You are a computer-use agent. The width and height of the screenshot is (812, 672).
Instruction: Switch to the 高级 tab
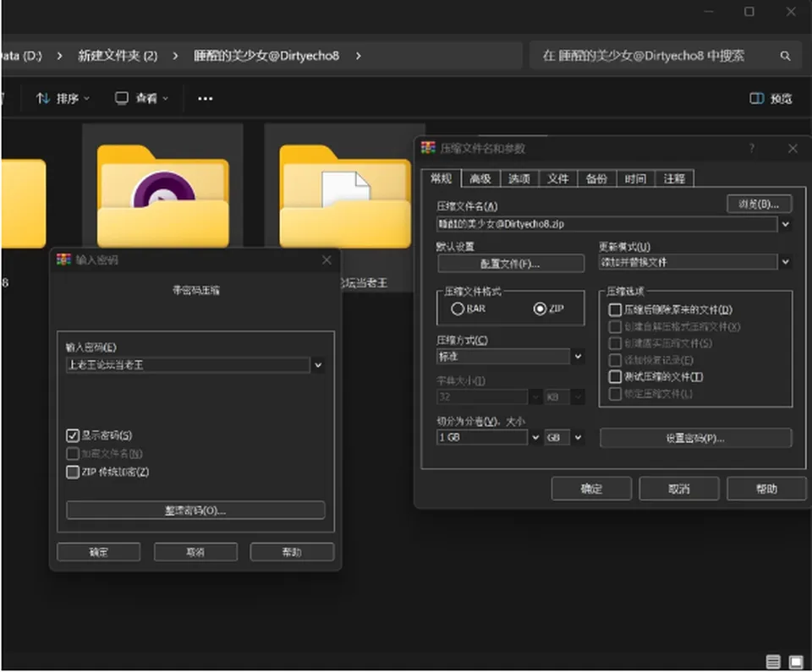point(480,178)
